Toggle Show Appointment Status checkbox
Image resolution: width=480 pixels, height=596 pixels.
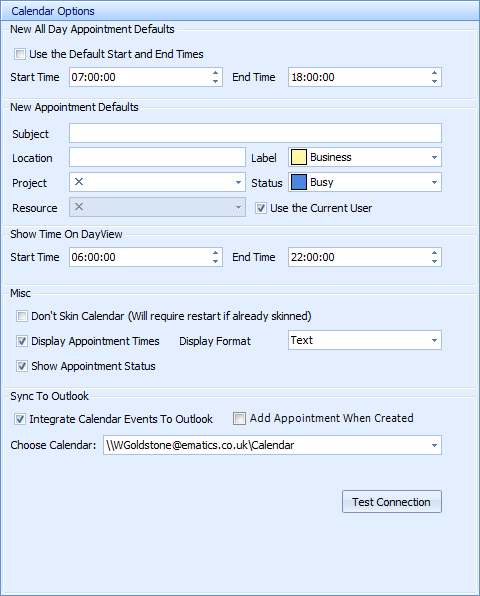coord(22,366)
